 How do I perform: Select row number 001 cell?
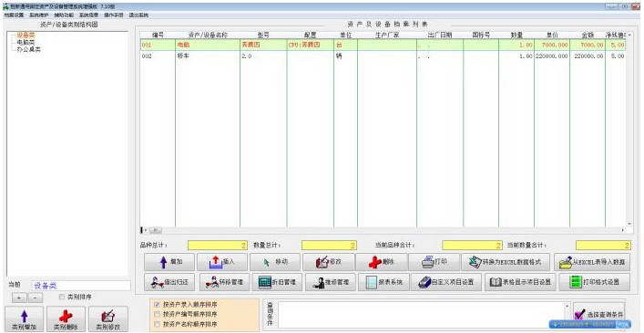pyautogui.click(x=158, y=45)
